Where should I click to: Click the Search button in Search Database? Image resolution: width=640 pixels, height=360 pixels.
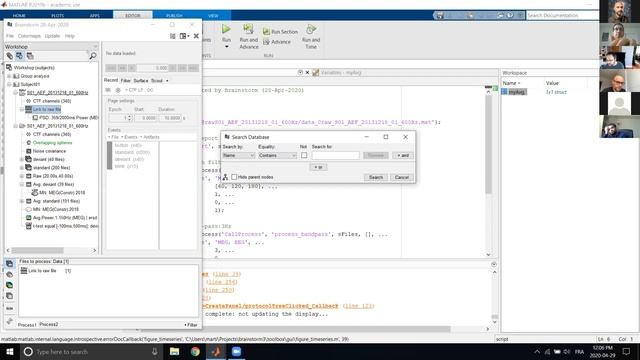(376, 177)
